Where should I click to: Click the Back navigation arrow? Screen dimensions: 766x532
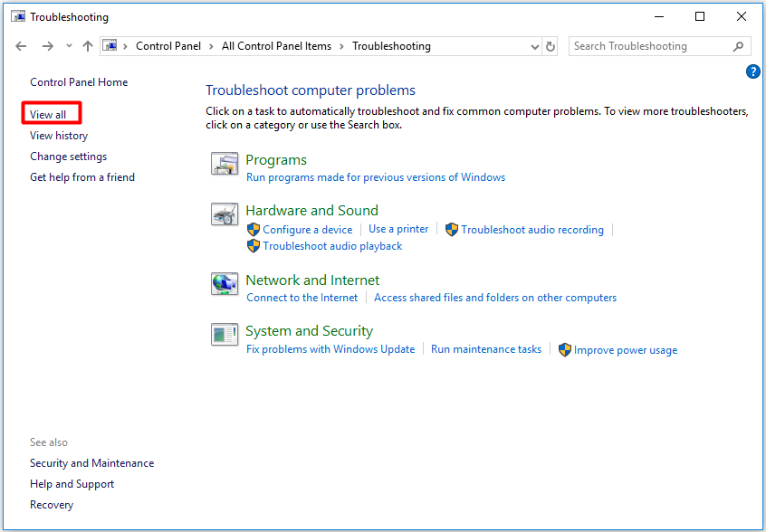(21, 46)
